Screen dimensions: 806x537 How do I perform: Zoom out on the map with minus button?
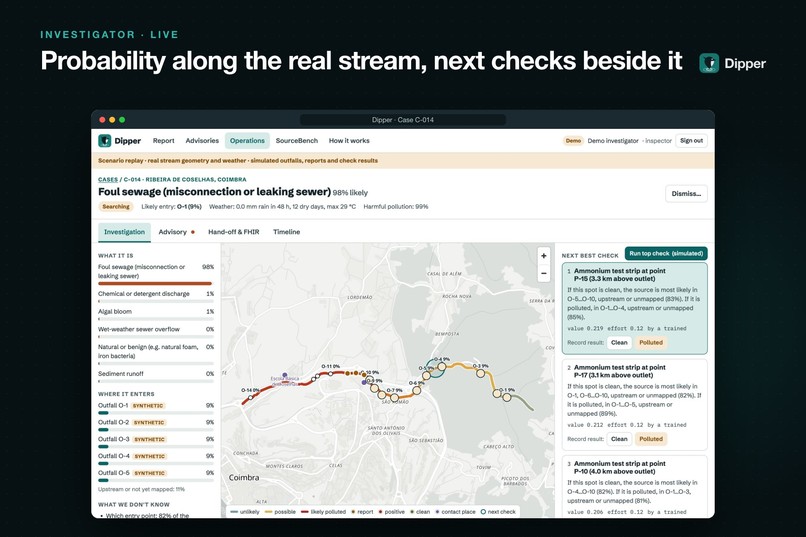[x=543, y=273]
